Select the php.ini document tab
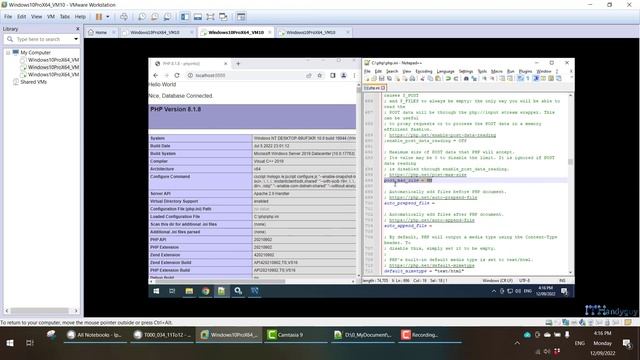This screenshot has width=640, height=360. point(374,88)
